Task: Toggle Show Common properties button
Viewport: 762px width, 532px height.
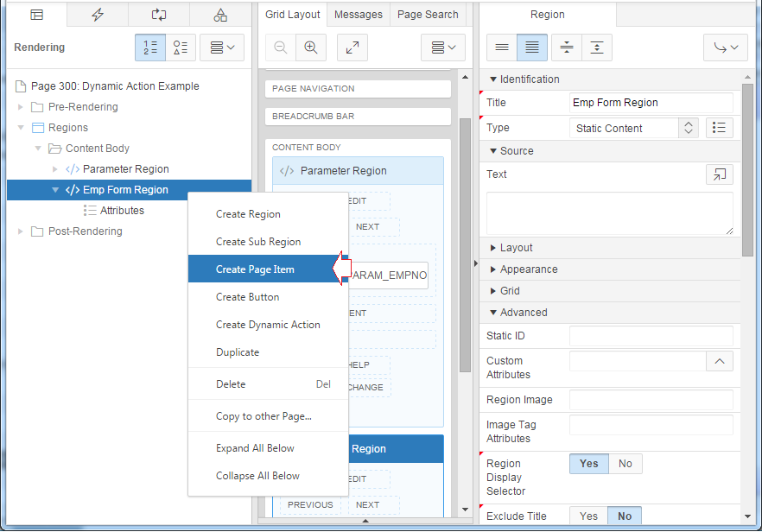Action: pos(502,47)
